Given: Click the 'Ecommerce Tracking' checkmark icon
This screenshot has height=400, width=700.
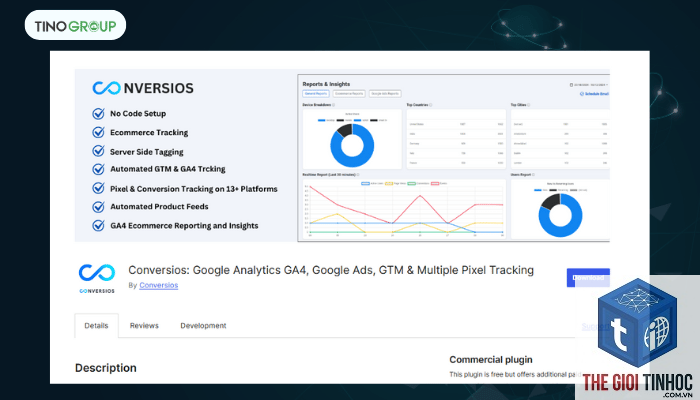Looking at the screenshot, I should click(x=98, y=133).
